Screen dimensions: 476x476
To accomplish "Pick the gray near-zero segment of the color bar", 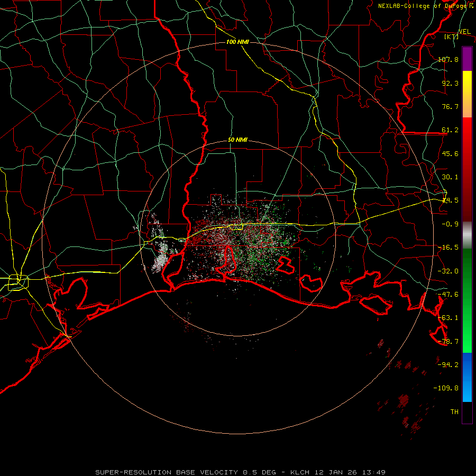I will click(467, 235).
